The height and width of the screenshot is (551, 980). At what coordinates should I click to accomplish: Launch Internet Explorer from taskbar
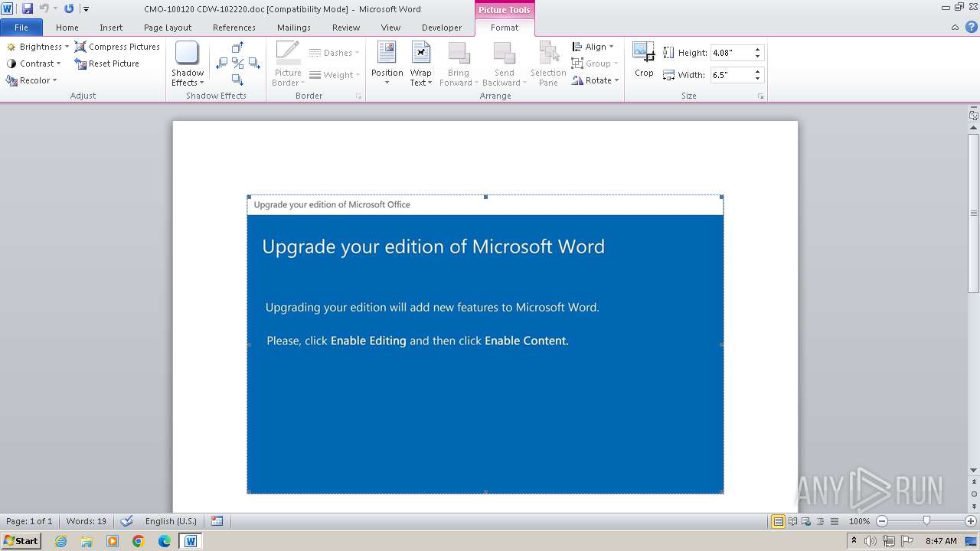60,541
